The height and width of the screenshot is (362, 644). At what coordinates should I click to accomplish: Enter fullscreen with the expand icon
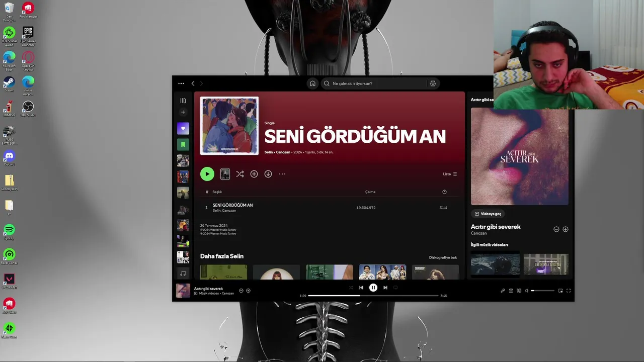569,291
